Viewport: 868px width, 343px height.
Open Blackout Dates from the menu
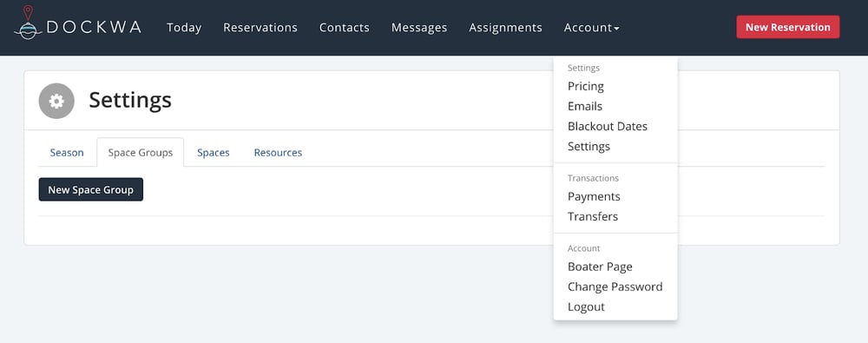(x=608, y=126)
